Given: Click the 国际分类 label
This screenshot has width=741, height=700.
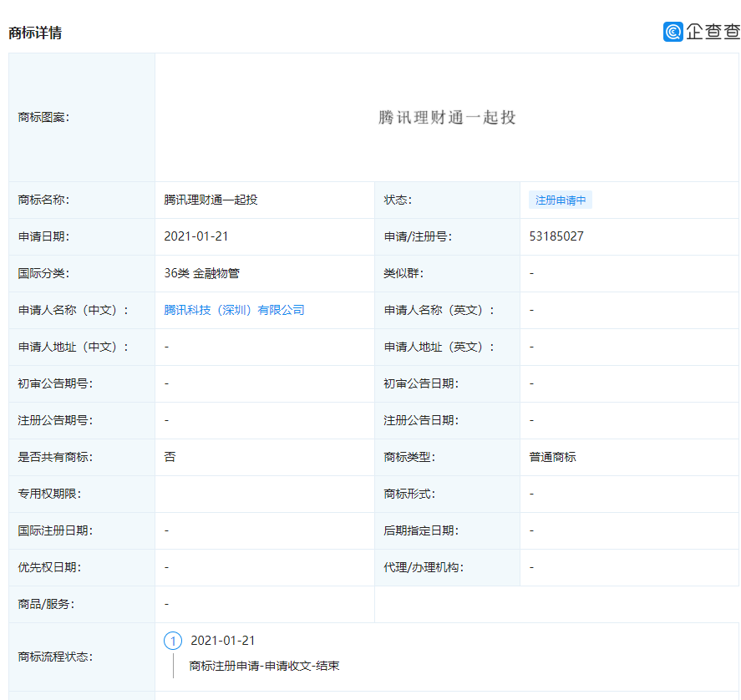Looking at the screenshot, I should click(43, 273).
